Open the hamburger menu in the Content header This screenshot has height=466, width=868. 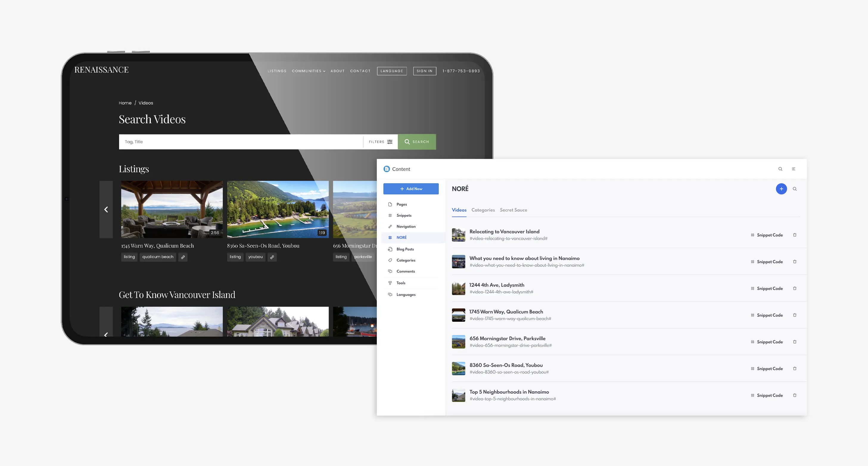(794, 169)
